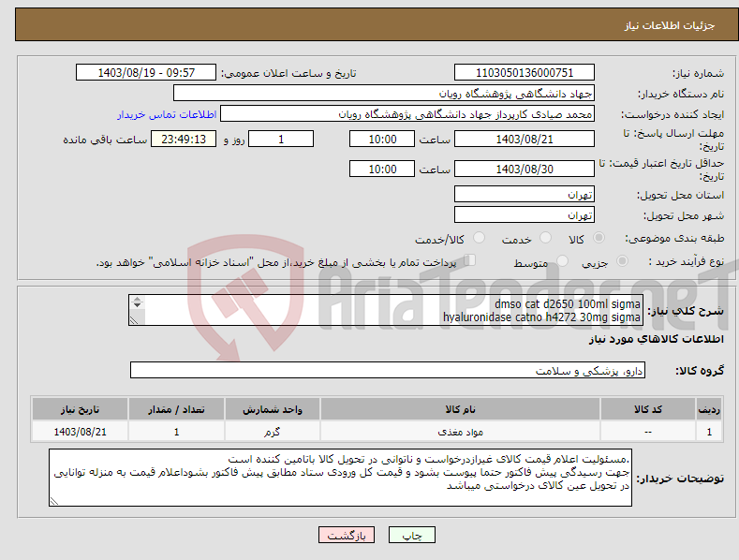739x560 pixels.
Task: Click the نام کالا column header
Action: pyautogui.click(x=460, y=409)
